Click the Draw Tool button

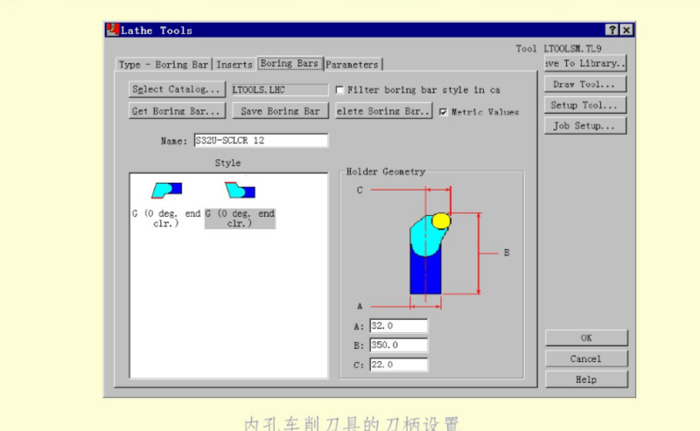[x=585, y=84]
